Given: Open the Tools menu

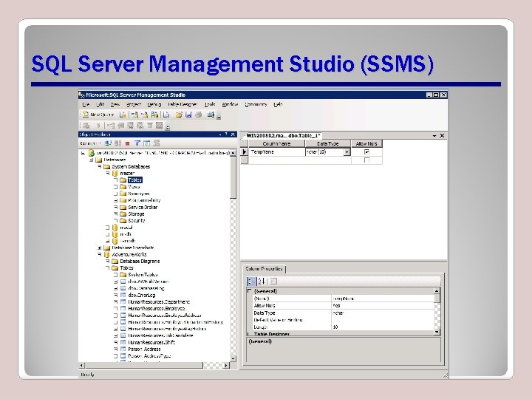Looking at the screenshot, I should coord(210,104).
